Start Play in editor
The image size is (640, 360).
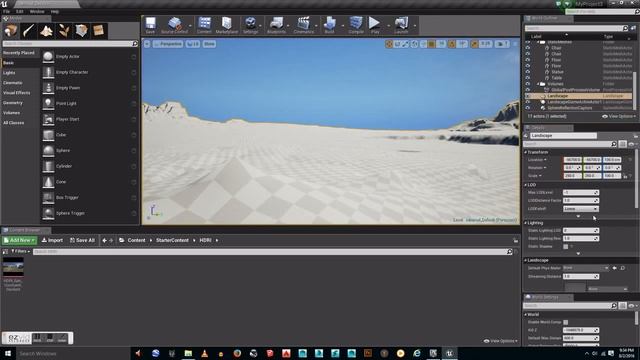point(375,25)
